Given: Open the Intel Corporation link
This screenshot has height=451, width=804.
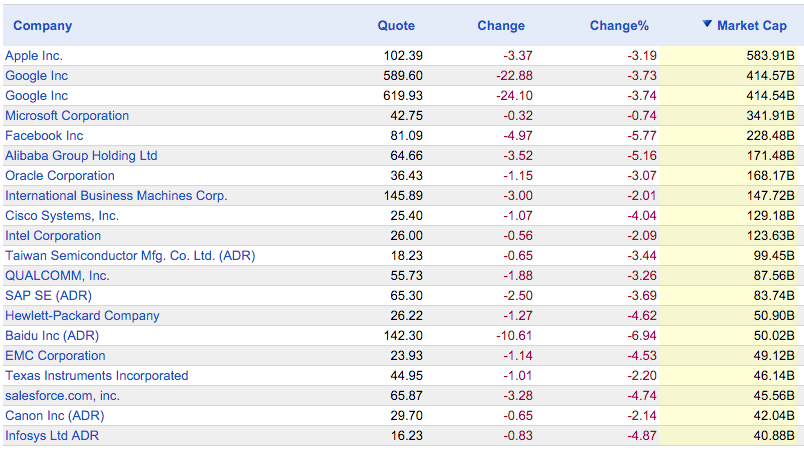Looking at the screenshot, I should pos(53,236).
